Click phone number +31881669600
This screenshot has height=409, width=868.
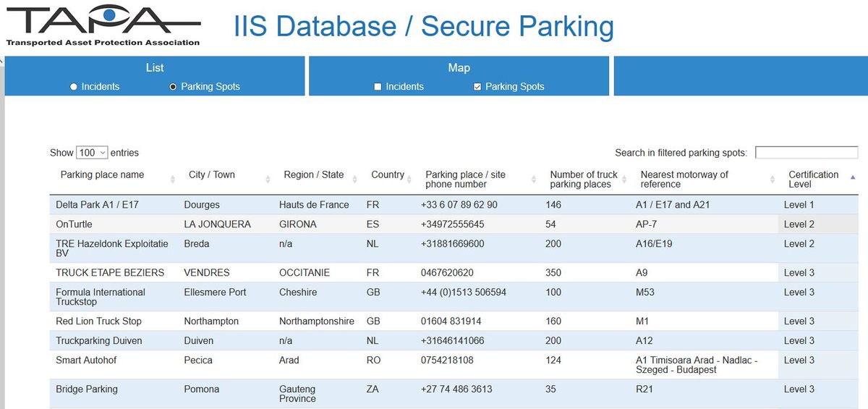point(453,244)
